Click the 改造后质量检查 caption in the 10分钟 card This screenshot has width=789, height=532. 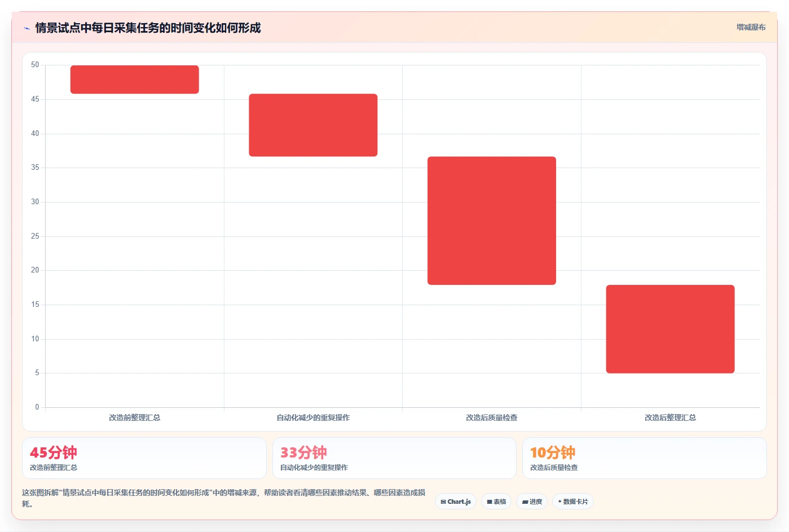[x=554, y=468]
